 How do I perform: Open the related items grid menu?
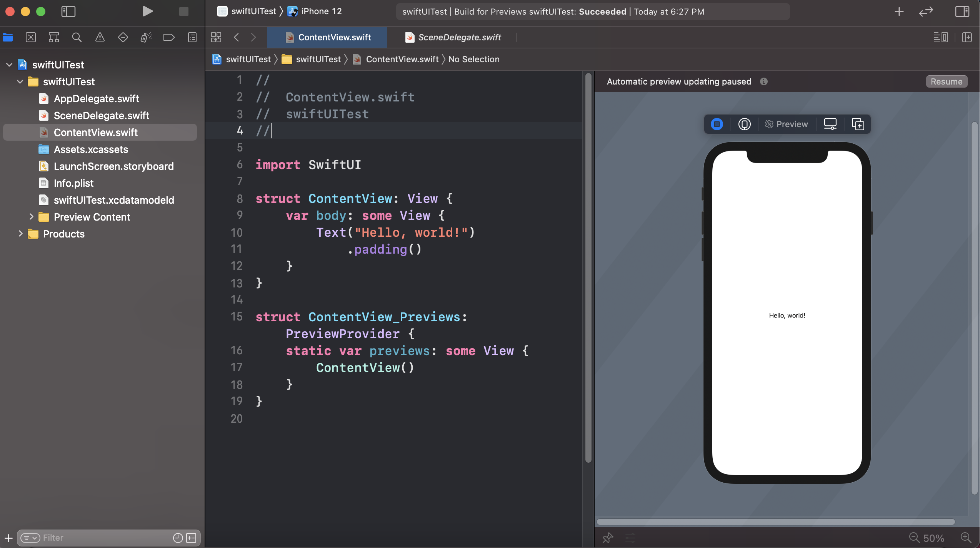tap(216, 37)
